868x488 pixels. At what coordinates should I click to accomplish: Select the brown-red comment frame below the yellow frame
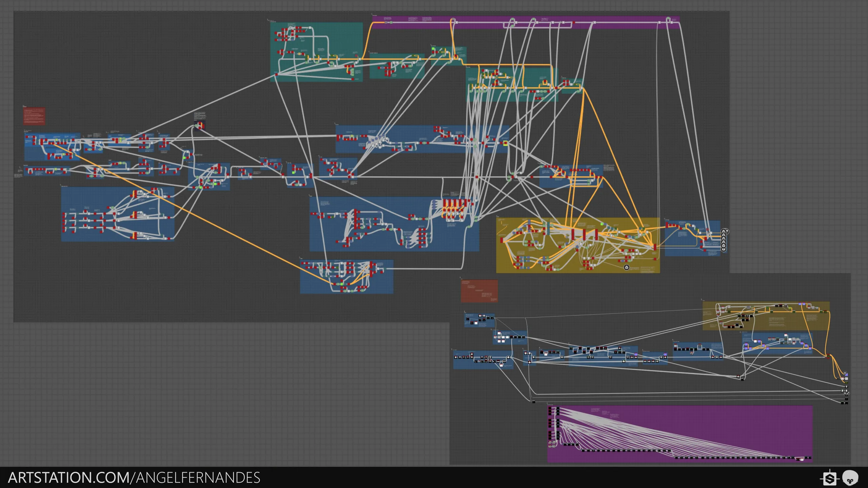point(479,291)
